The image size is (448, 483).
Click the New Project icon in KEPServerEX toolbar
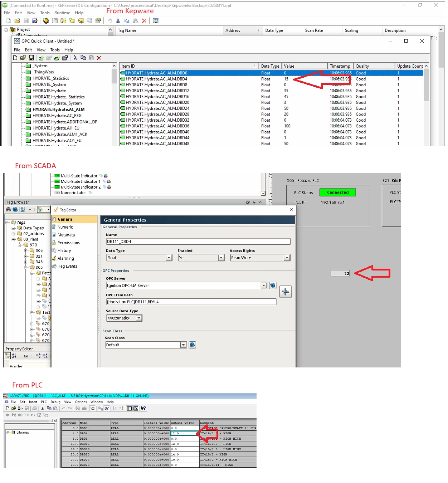click(8, 21)
